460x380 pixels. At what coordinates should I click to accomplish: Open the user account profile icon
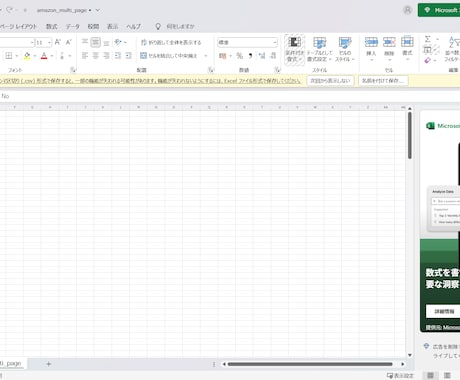coord(407,10)
